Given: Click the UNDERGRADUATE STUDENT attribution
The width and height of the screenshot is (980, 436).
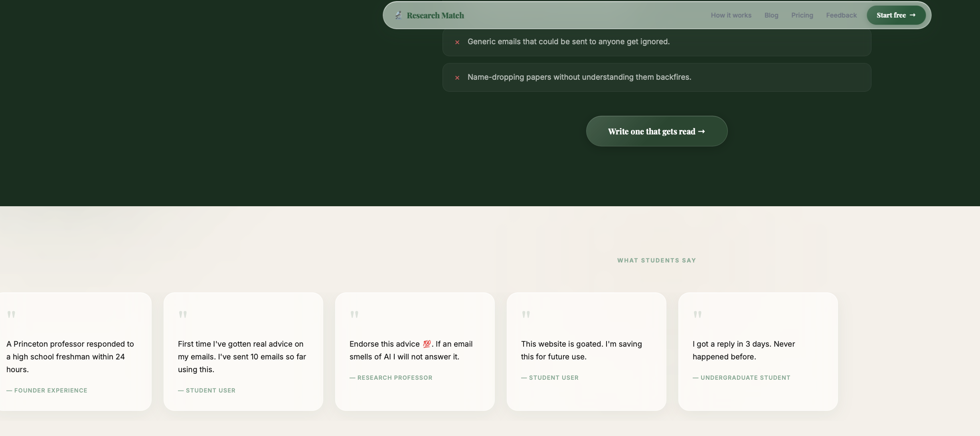Looking at the screenshot, I should coord(741,378).
